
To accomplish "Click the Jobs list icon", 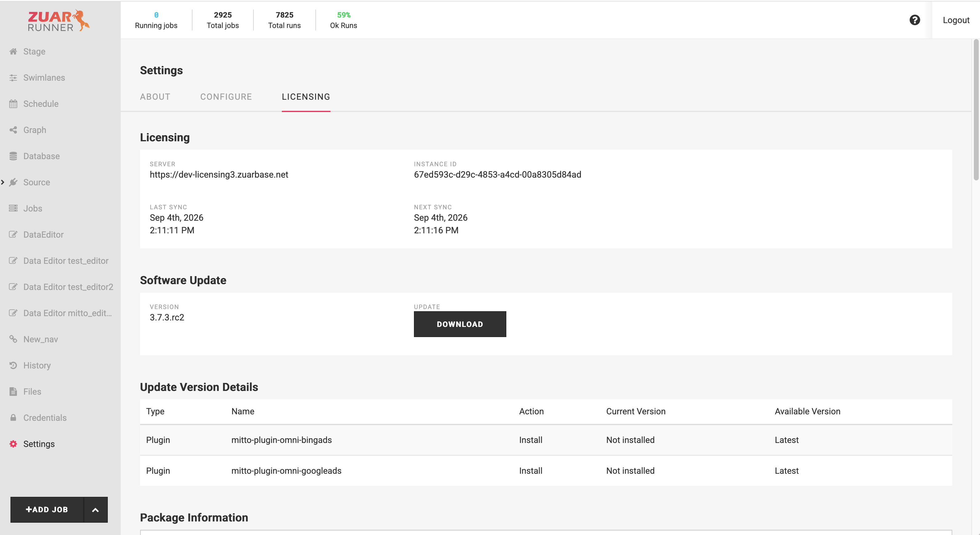I will click(x=13, y=208).
